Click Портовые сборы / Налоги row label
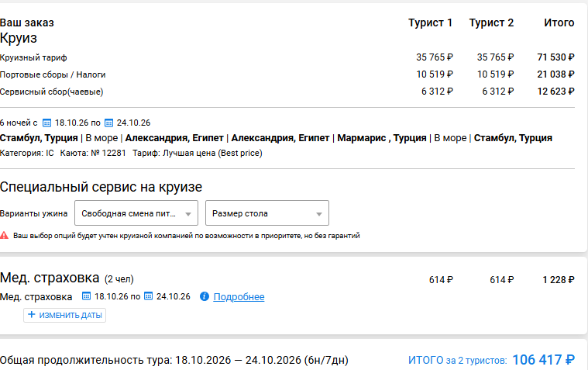 coord(53,74)
